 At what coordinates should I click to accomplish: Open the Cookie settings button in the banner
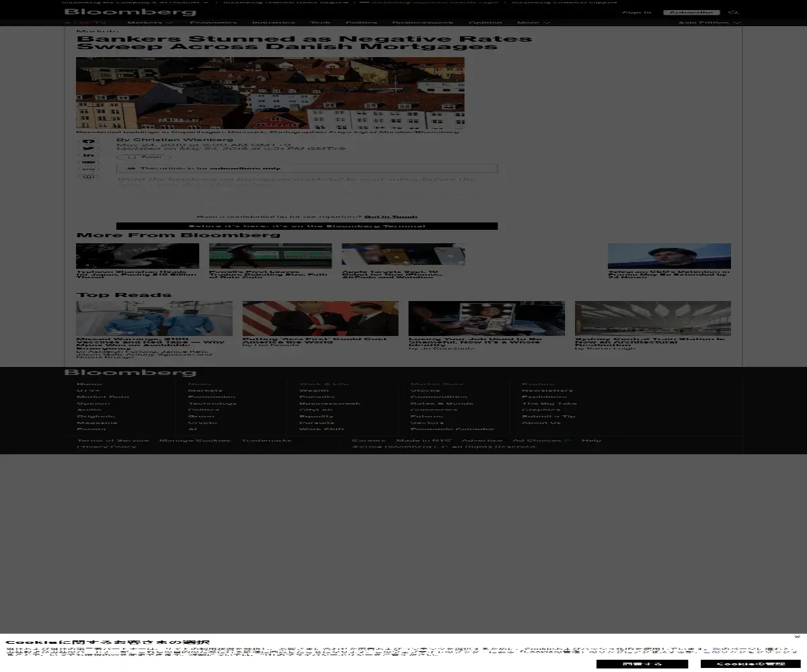tap(751, 664)
